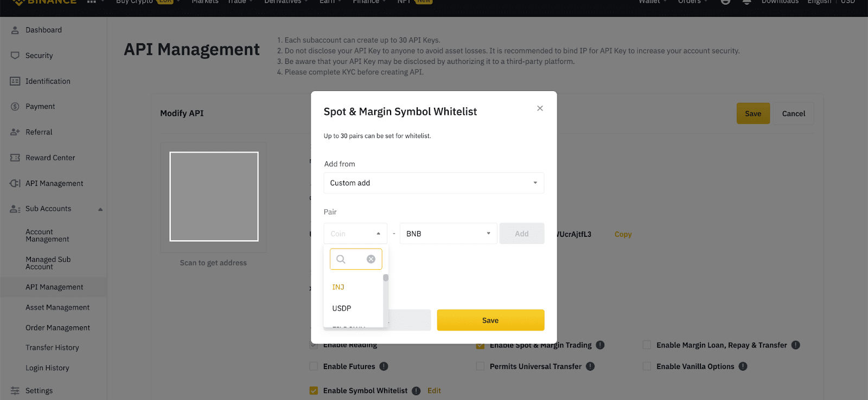Open the BNB quote coin dropdown
The height and width of the screenshot is (400, 868).
click(x=448, y=234)
